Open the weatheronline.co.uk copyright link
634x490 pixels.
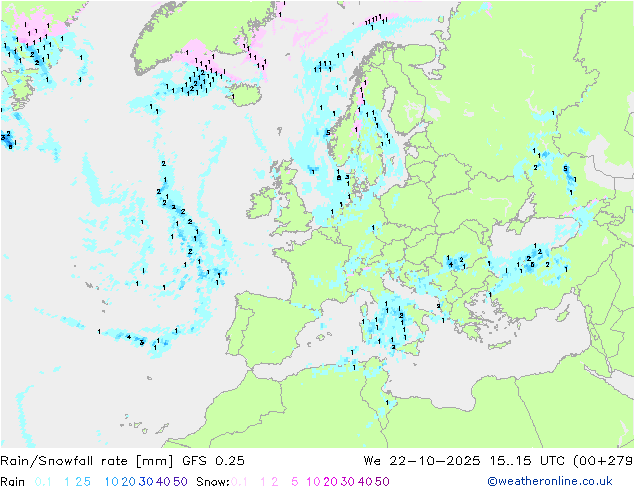point(550,482)
